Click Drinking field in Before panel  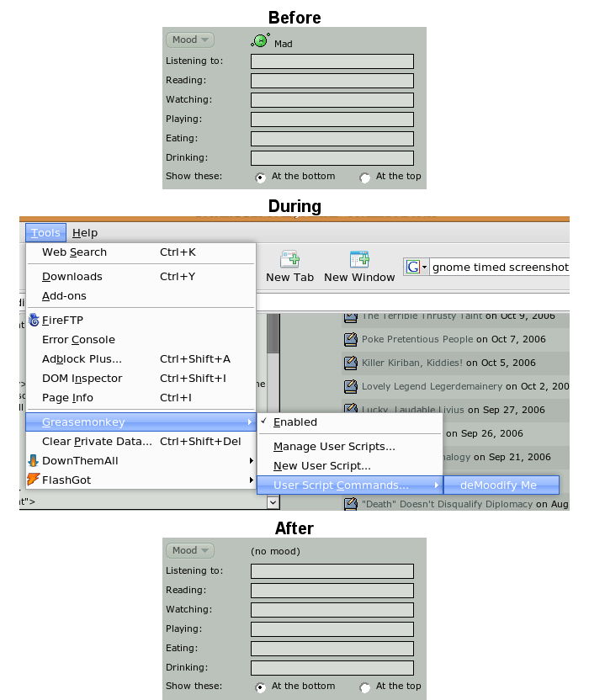(332, 158)
